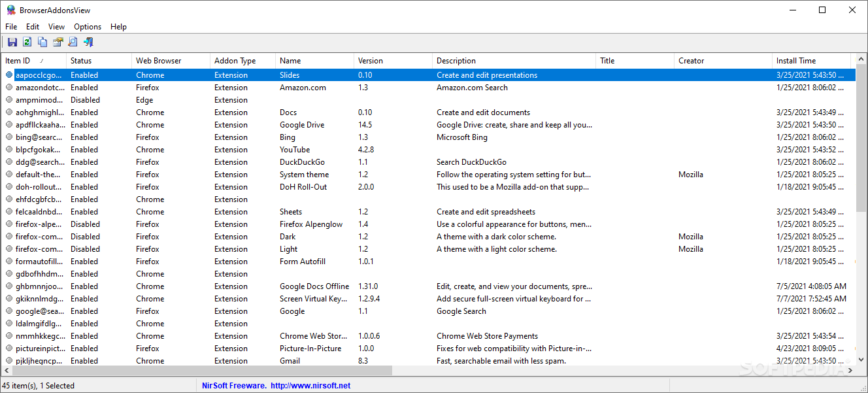Screen dimensions: 868x393
Task: Open the File menu
Action: coord(11,27)
